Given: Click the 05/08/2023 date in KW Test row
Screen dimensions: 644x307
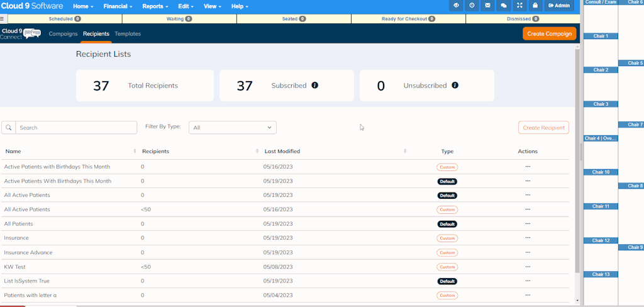Looking at the screenshot, I should [278, 267].
